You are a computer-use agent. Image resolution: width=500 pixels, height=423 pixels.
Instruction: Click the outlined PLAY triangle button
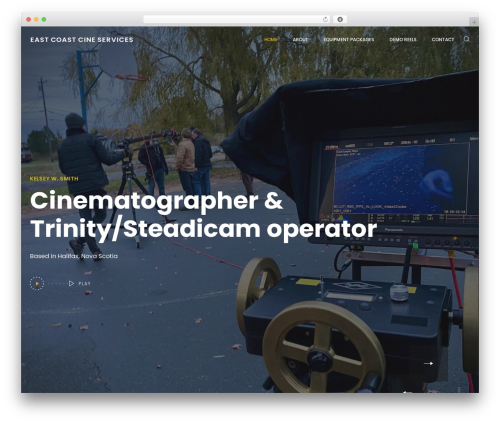click(71, 283)
